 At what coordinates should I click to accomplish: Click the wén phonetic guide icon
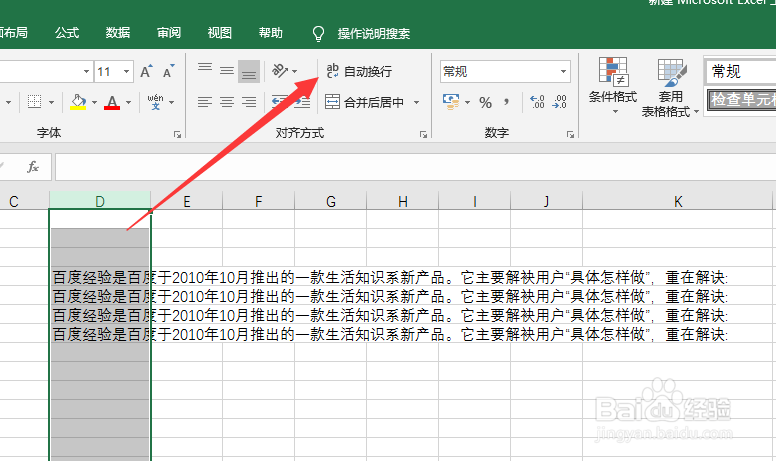155,102
